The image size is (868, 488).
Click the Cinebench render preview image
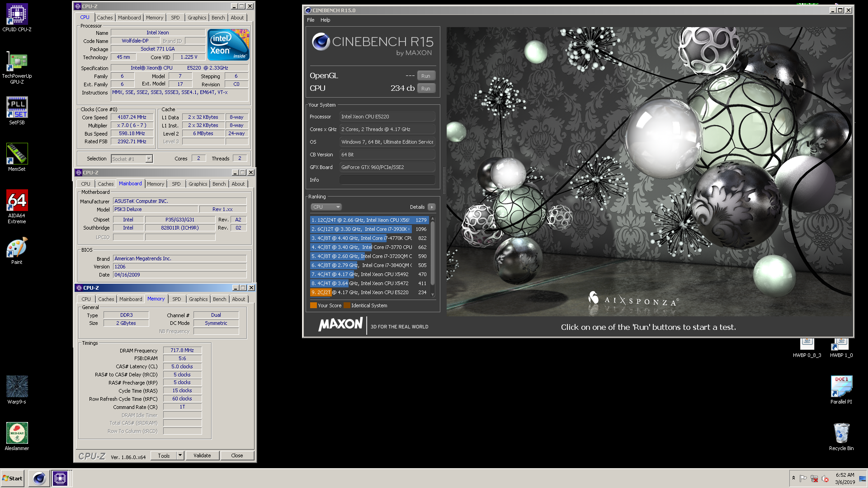(x=650, y=172)
